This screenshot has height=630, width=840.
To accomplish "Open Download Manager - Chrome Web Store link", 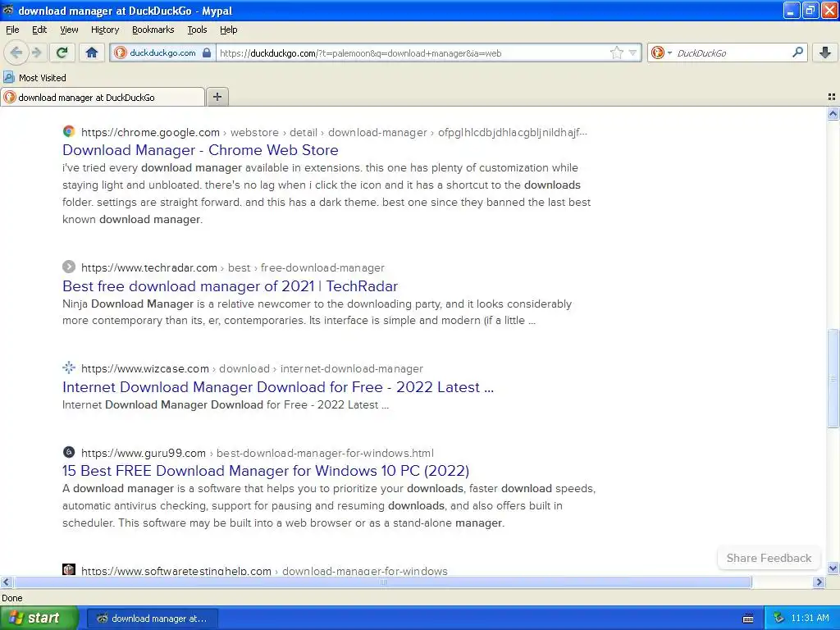I will point(200,150).
